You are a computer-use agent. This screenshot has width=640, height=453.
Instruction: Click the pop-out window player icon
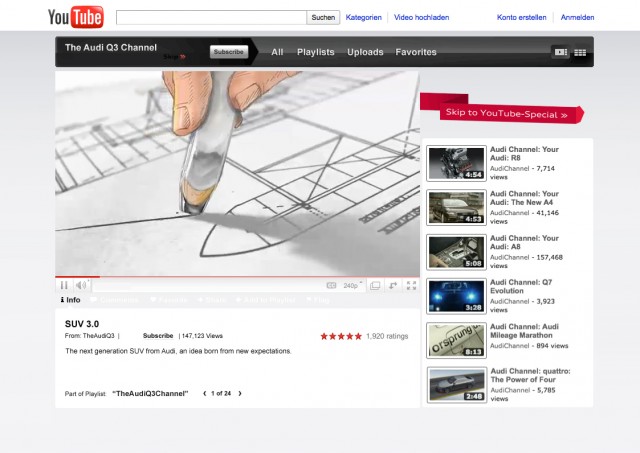pyautogui.click(x=375, y=285)
